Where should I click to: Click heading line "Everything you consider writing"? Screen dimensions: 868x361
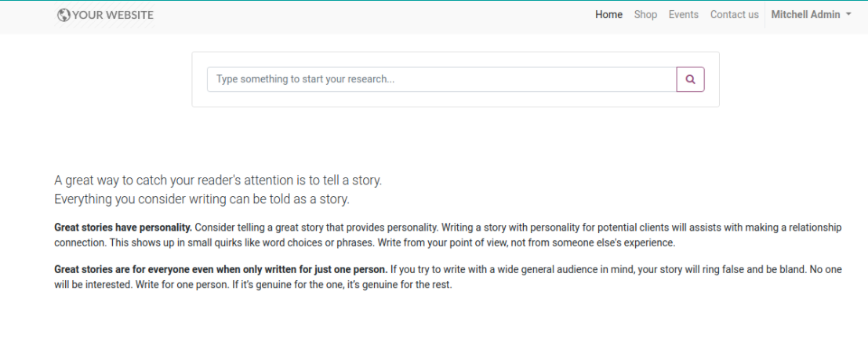pos(202,199)
